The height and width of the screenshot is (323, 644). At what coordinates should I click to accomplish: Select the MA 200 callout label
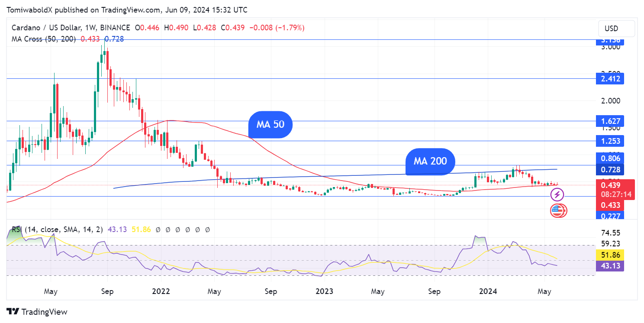pyautogui.click(x=430, y=161)
